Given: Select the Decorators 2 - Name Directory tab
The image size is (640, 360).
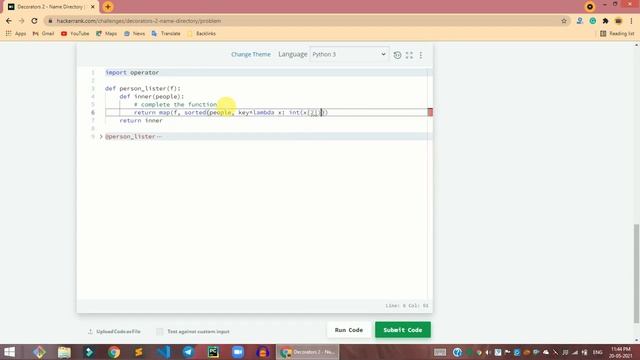Looking at the screenshot, I should click(51, 7).
